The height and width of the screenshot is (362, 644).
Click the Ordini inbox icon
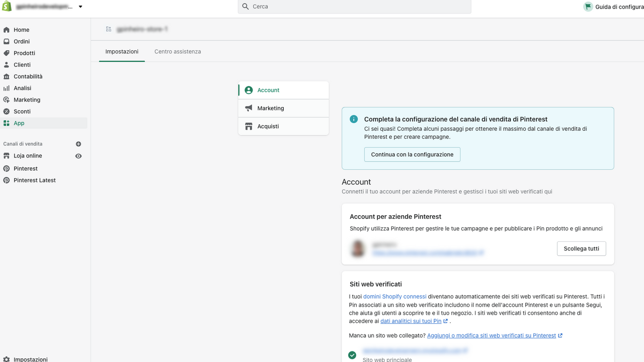[x=7, y=41]
